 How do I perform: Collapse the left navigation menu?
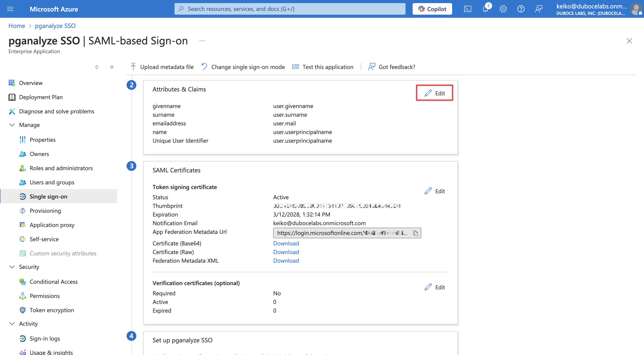click(x=112, y=67)
